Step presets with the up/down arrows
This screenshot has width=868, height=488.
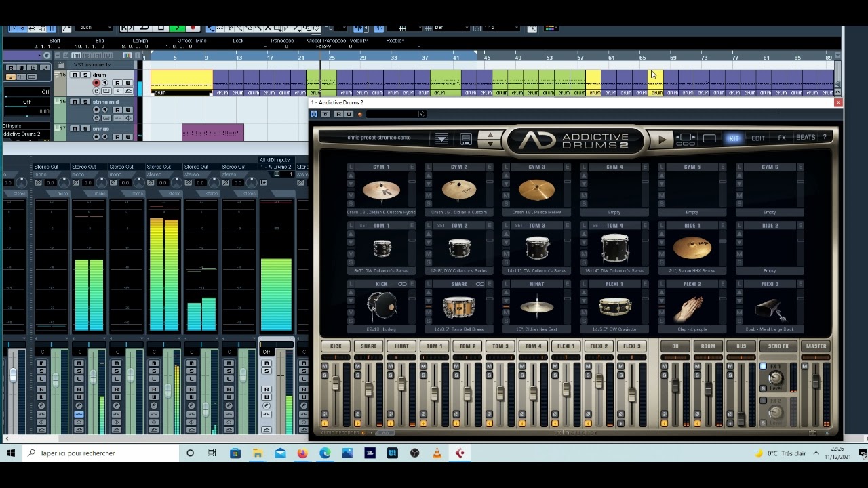[x=490, y=139]
